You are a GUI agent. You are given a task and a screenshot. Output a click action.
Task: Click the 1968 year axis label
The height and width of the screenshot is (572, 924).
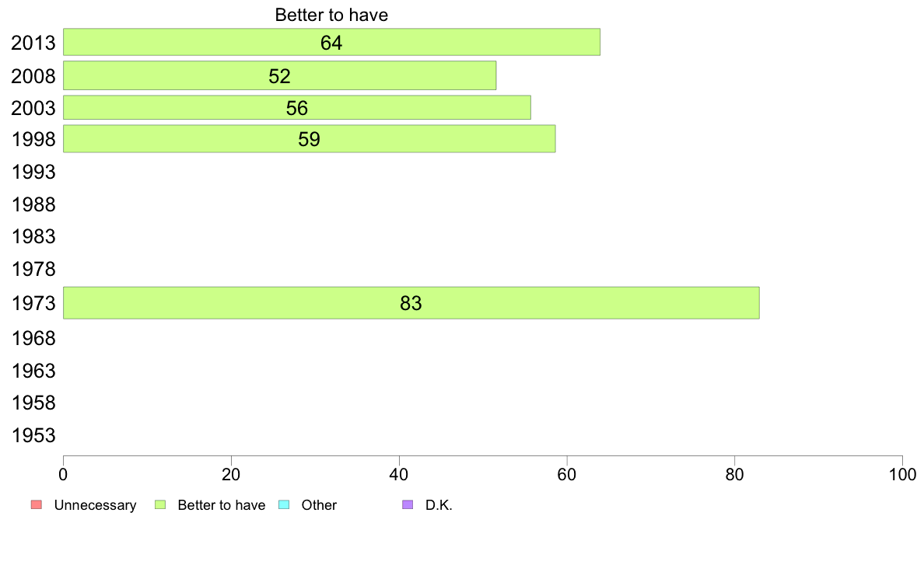tap(33, 338)
